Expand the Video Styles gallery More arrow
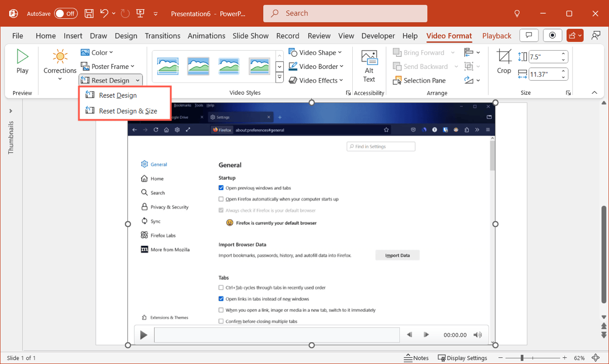609x364 pixels. [x=280, y=78]
